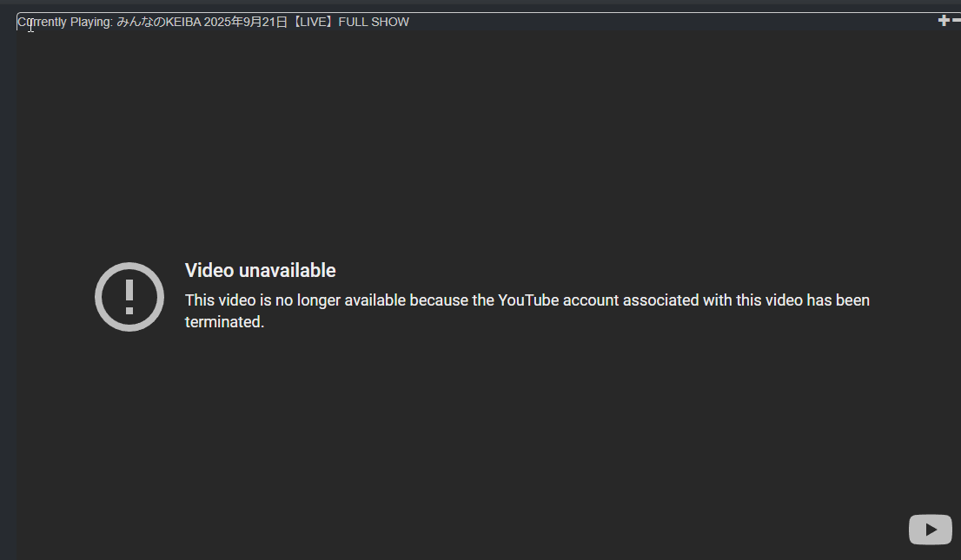Image resolution: width=961 pixels, height=560 pixels.
Task: Click the word 'terminated.' in the error
Action: [x=224, y=321]
